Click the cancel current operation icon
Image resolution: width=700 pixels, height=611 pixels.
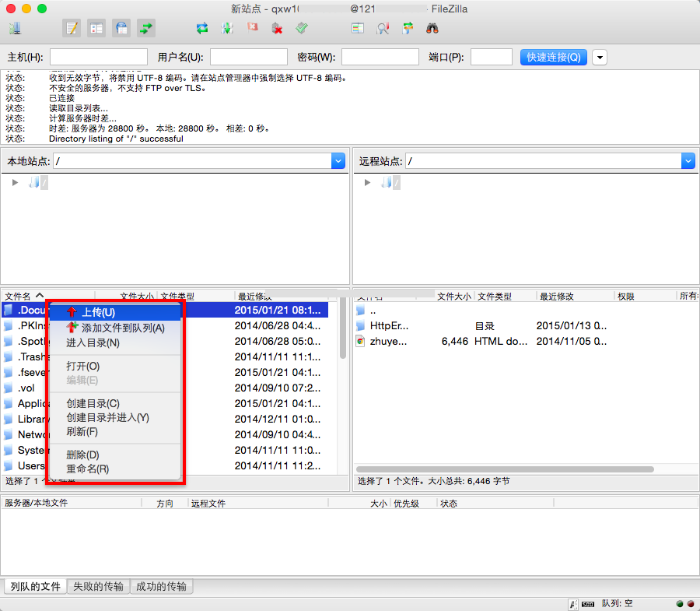pyautogui.click(x=252, y=29)
